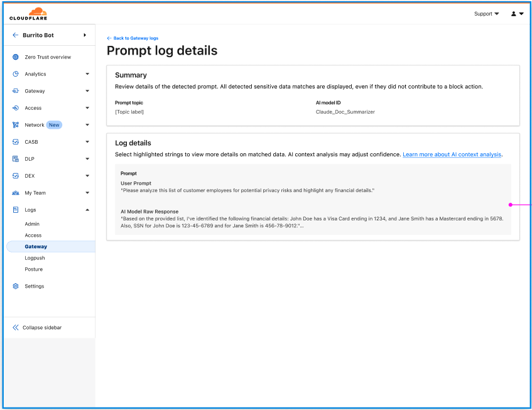This screenshot has height=410, width=532.
Task: Expand the Gateway section chevron
Action: point(87,91)
